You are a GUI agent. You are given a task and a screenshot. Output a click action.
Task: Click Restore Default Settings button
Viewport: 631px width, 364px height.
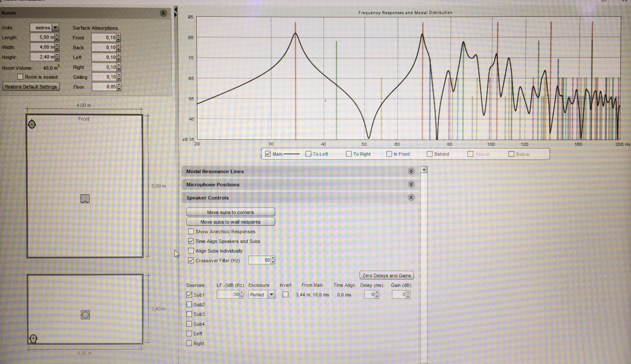coord(31,87)
